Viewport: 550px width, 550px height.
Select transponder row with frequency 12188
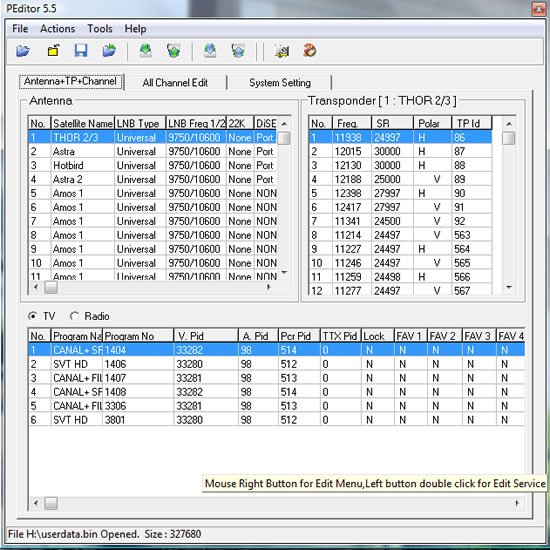(x=400, y=179)
